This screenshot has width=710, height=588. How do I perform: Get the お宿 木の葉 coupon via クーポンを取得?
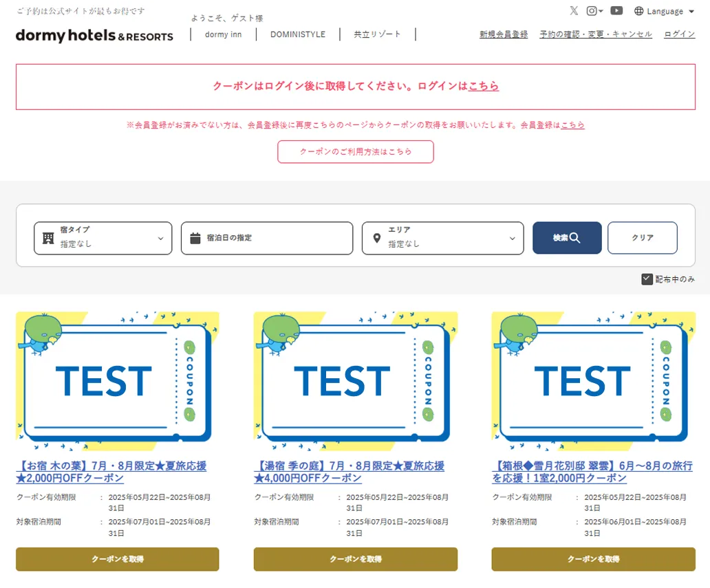[117, 560]
